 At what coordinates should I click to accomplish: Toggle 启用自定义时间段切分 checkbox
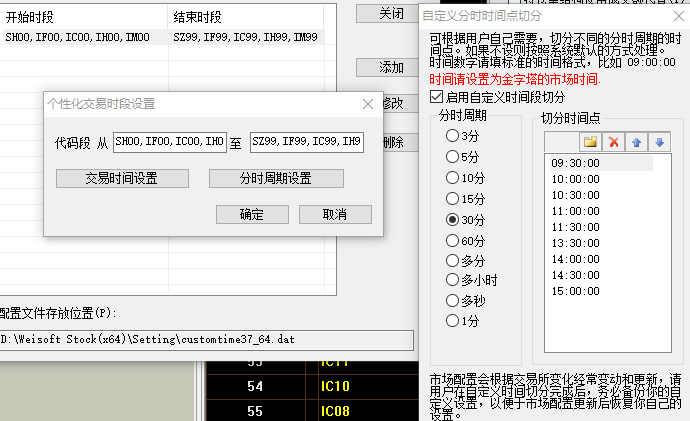pyautogui.click(x=436, y=97)
